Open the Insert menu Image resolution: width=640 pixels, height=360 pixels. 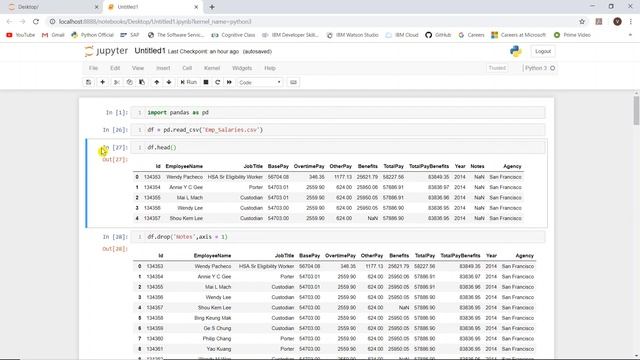coord(163,68)
